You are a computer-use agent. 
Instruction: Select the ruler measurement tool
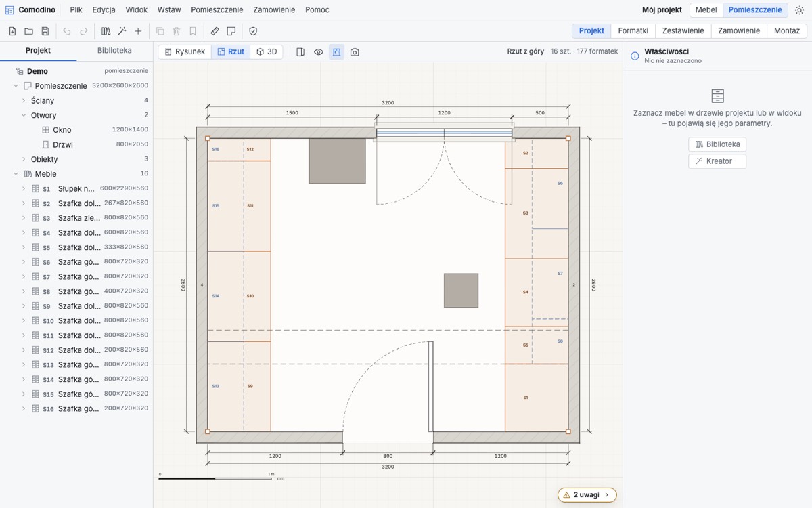tap(215, 31)
